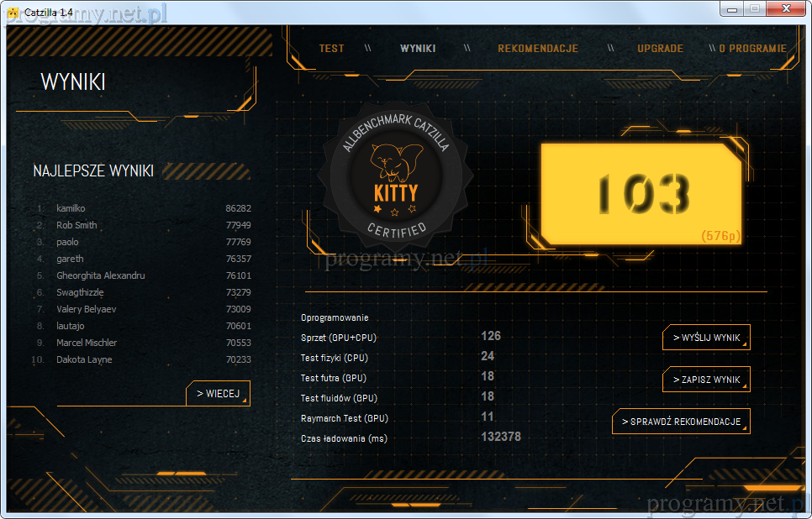The height and width of the screenshot is (519, 812).
Task: Open the TEST tab
Action: [331, 49]
